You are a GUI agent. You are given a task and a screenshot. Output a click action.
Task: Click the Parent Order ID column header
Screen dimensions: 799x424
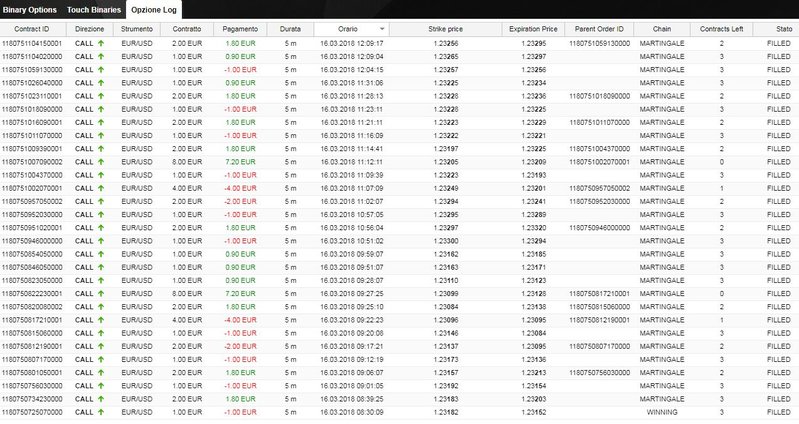click(x=599, y=29)
